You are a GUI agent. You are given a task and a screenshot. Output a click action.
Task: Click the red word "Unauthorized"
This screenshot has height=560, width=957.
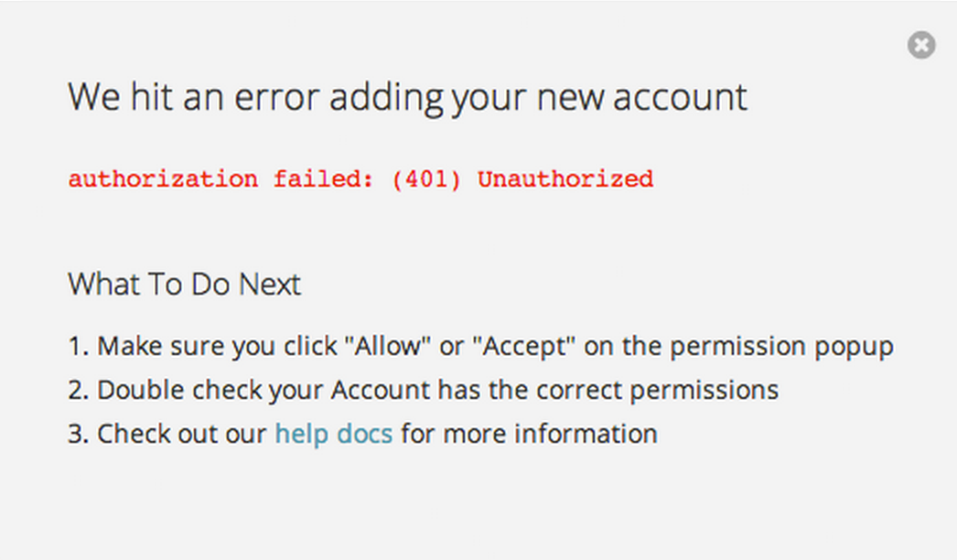pos(565,179)
